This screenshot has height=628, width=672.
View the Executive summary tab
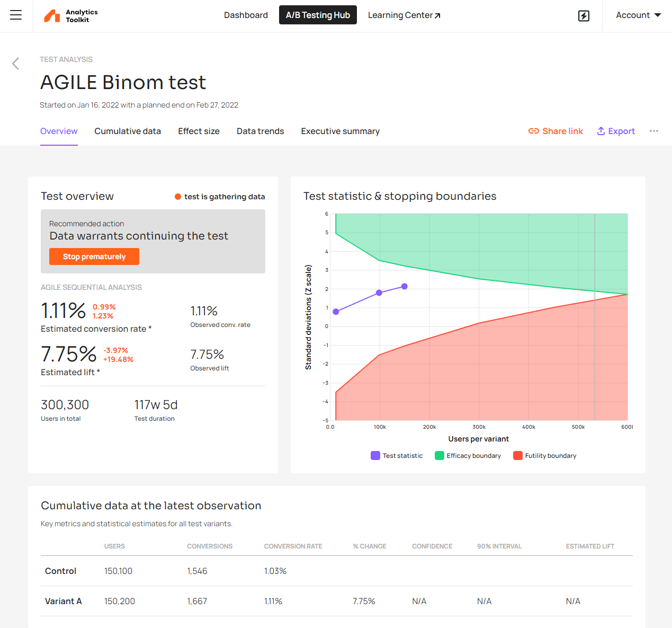[340, 131]
